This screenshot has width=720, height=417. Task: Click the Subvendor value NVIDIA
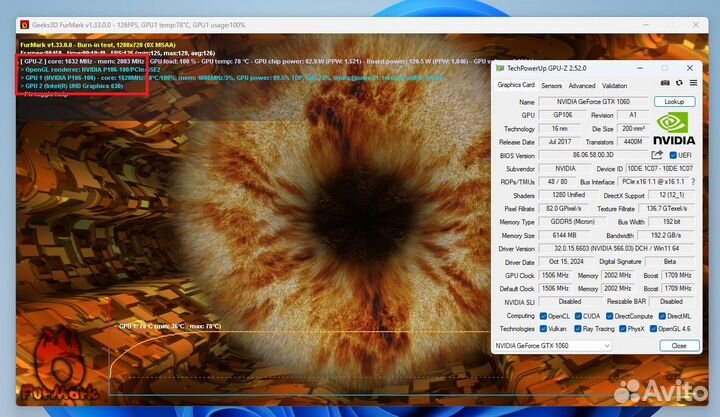565,169
